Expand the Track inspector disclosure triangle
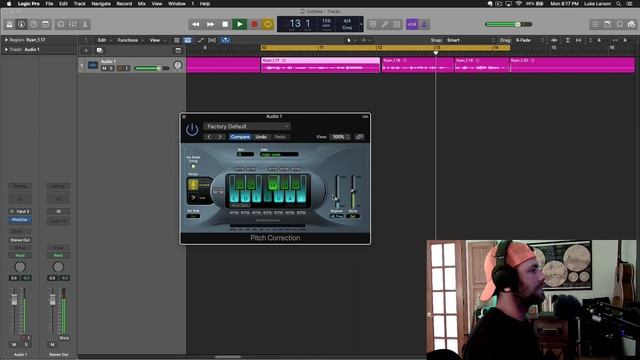The width and height of the screenshot is (640, 360). [6, 49]
